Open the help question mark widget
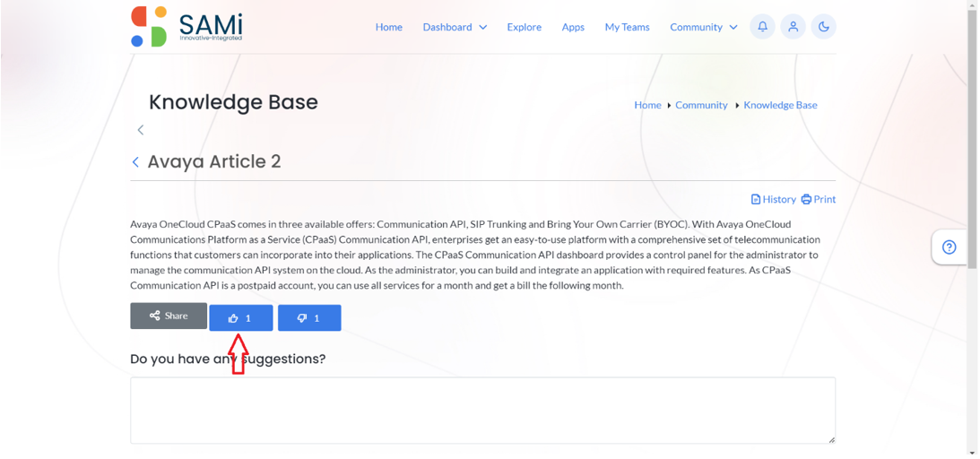Screen dimensions: 980x459 point(949,247)
